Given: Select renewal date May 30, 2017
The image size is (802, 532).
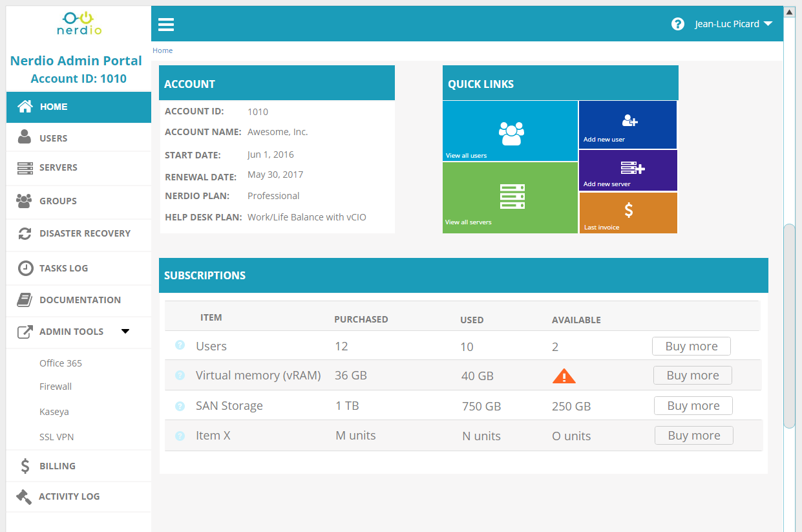Looking at the screenshot, I should pos(275,175).
